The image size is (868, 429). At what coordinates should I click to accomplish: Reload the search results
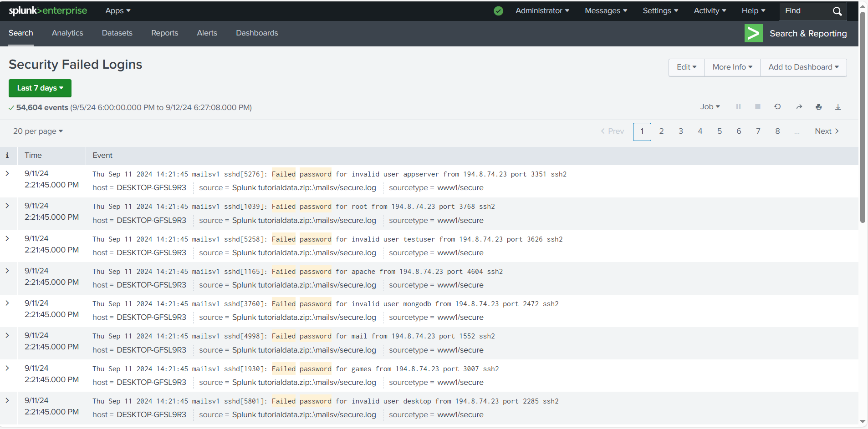pyautogui.click(x=778, y=106)
